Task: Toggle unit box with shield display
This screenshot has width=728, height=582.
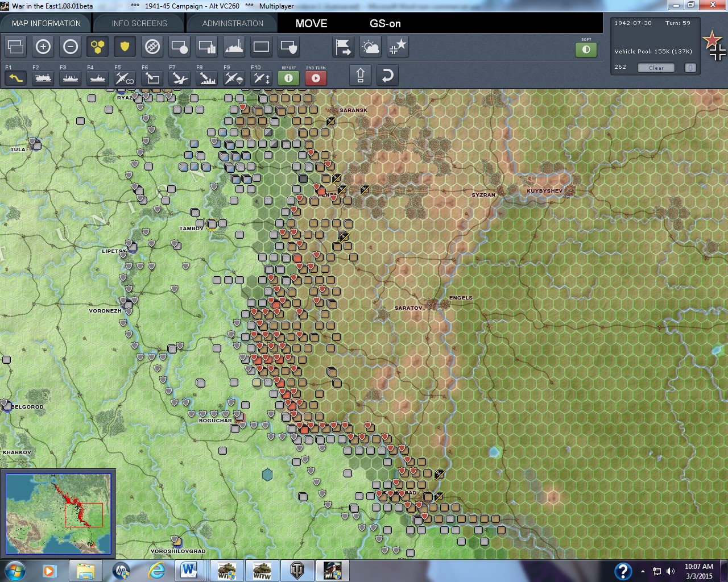Action: [x=289, y=47]
